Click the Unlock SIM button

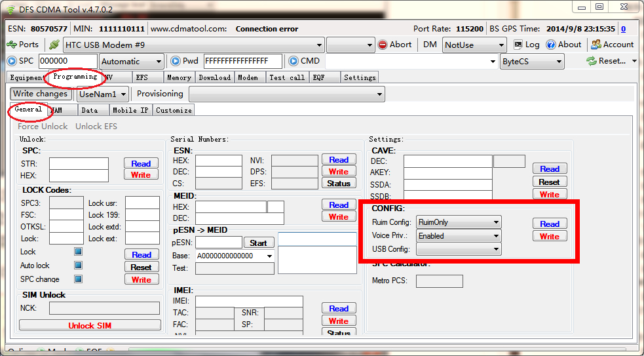point(90,325)
